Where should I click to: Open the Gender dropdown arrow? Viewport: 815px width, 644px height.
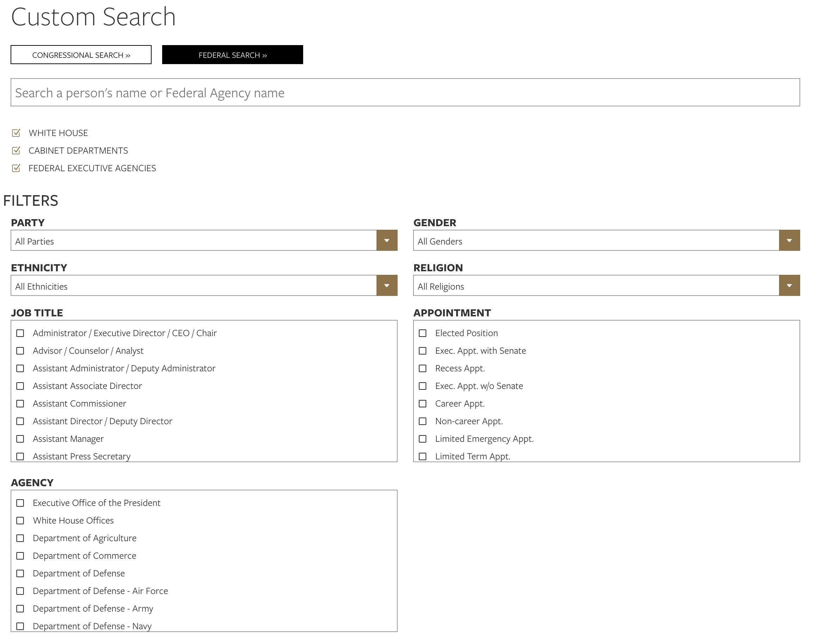[x=789, y=240]
